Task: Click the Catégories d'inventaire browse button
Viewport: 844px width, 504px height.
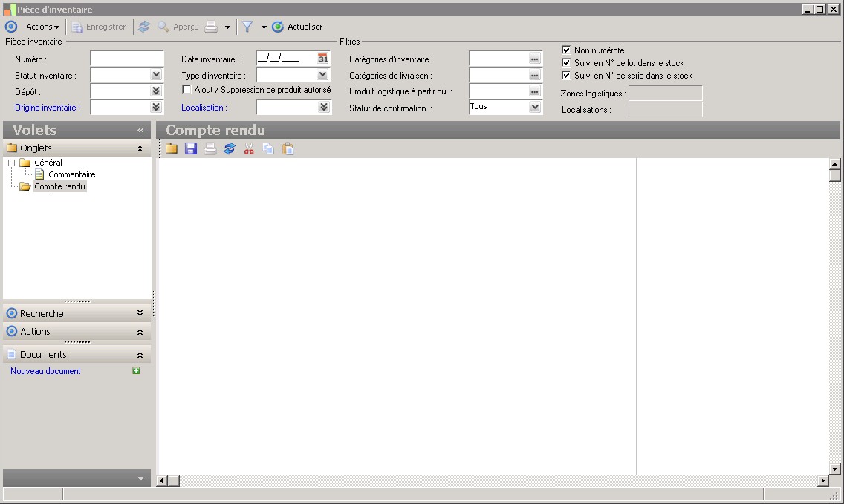Action: (534, 59)
